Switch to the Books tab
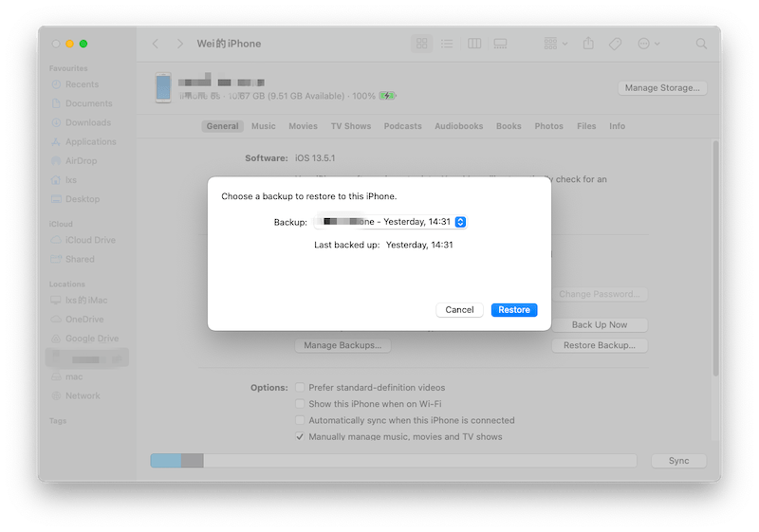Image resolution: width=759 pixels, height=532 pixels. coord(509,126)
